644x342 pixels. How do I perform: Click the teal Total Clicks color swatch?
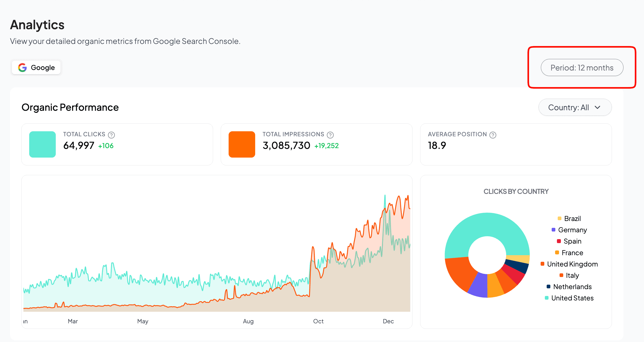(x=42, y=144)
